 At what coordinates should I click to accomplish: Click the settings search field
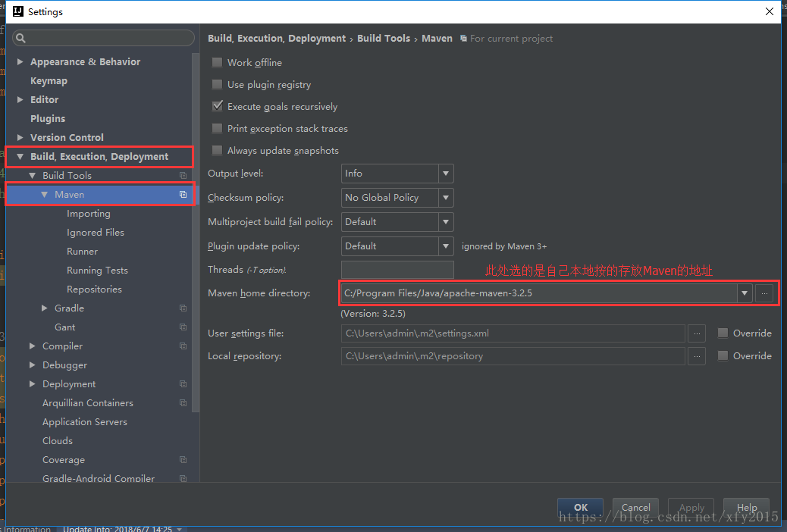click(x=103, y=38)
